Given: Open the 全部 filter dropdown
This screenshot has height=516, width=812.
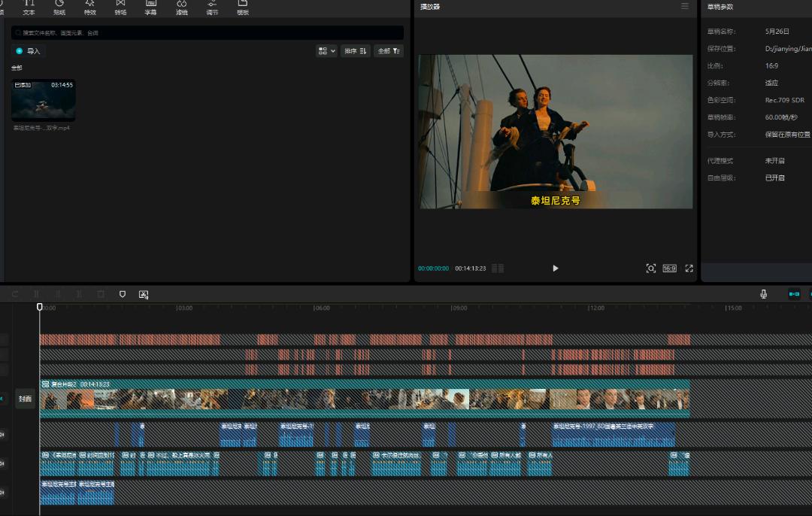Looking at the screenshot, I should pyautogui.click(x=389, y=50).
